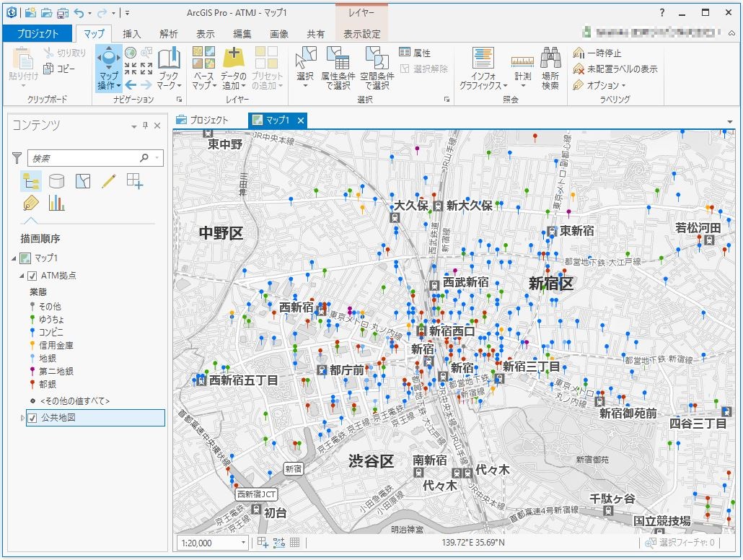
Task: Expand the Selection group dialog launcher
Action: pos(447,100)
